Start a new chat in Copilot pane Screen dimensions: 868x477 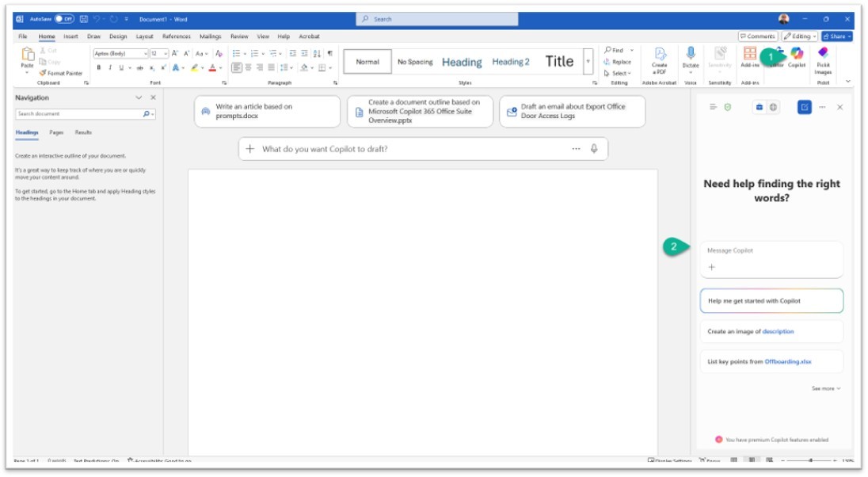805,107
